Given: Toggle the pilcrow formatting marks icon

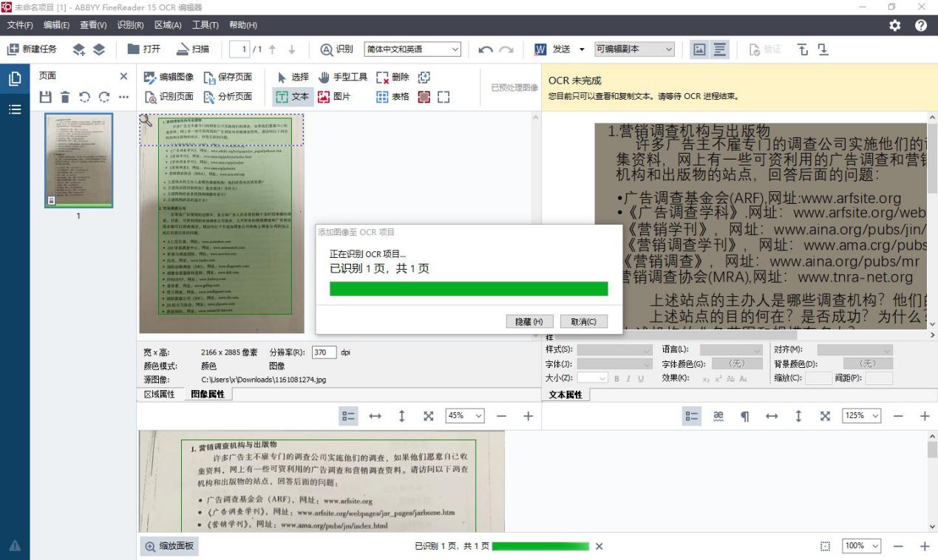Looking at the screenshot, I should (x=744, y=416).
